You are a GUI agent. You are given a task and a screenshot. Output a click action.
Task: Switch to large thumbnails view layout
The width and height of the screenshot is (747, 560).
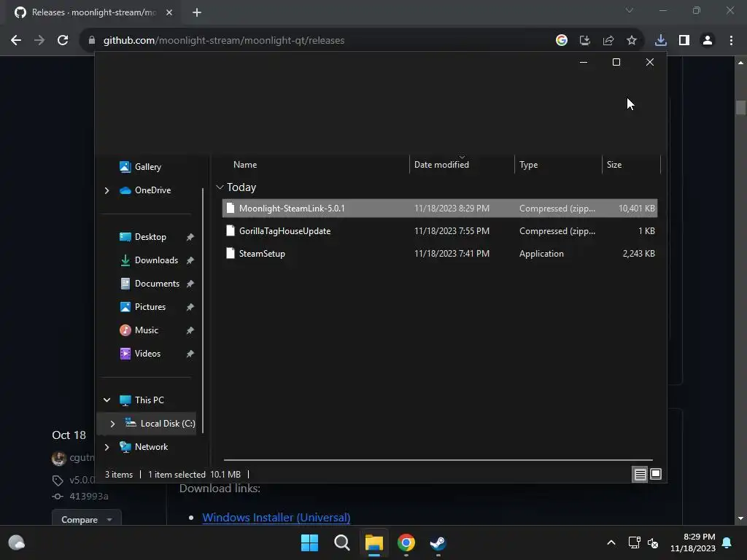[x=656, y=474]
